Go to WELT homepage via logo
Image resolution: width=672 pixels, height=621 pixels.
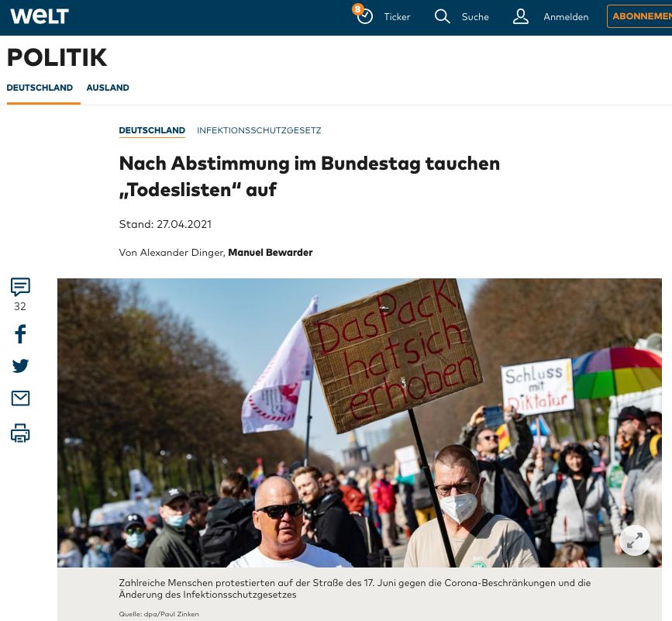(x=40, y=16)
